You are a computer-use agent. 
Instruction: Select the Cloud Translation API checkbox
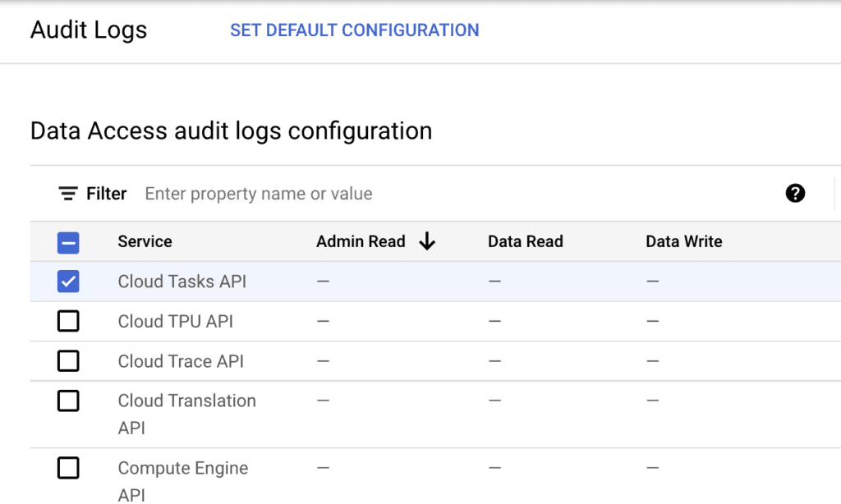(x=68, y=401)
